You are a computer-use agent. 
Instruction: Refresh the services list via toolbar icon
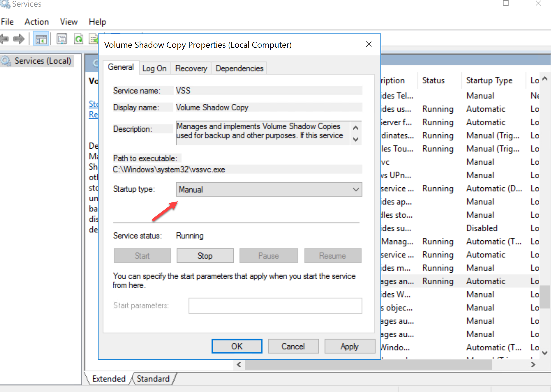tap(79, 39)
